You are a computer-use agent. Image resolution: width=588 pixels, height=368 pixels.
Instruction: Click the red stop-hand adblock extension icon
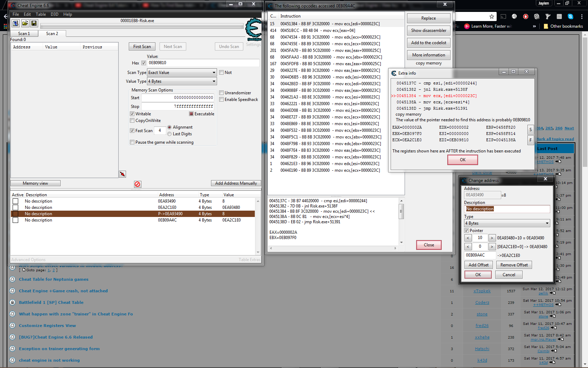point(526,16)
